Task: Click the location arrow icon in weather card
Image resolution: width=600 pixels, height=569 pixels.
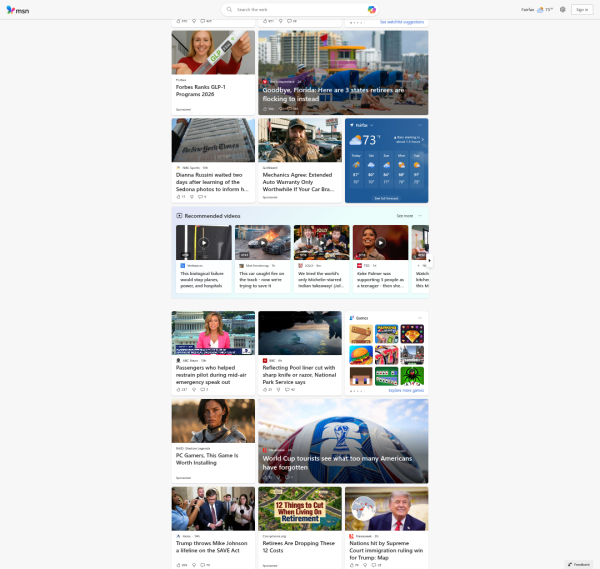Action: (352, 125)
